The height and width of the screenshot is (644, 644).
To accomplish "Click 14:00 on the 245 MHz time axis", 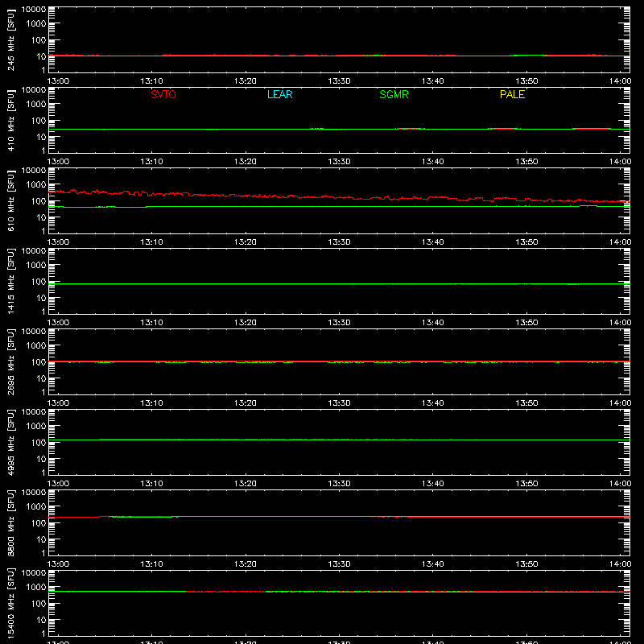I will [x=620, y=81].
